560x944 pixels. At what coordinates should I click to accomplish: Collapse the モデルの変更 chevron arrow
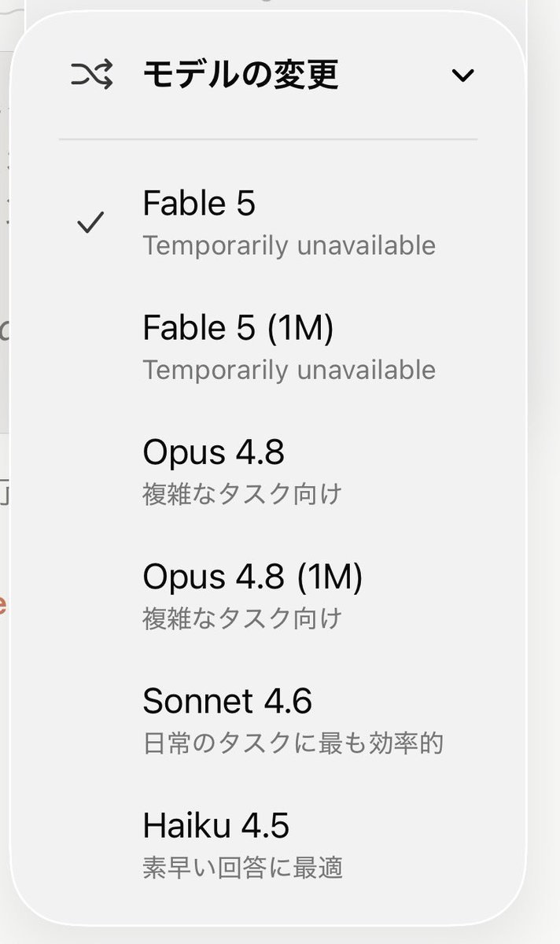pyautogui.click(x=463, y=76)
